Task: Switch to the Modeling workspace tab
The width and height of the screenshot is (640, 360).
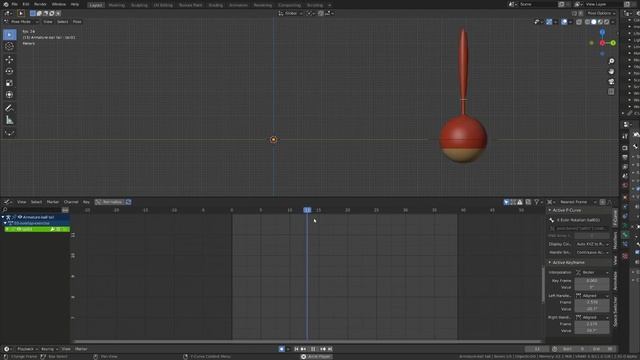Action: pos(117,5)
